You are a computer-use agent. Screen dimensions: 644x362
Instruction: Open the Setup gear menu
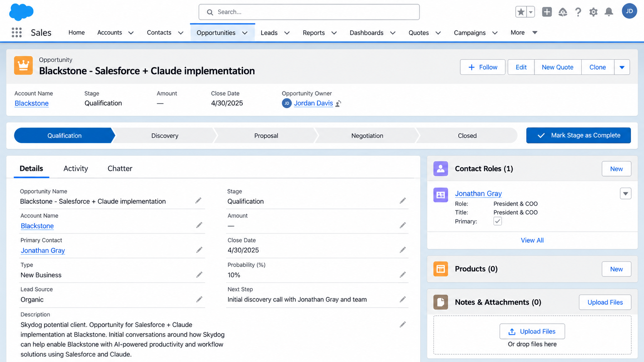[593, 12]
